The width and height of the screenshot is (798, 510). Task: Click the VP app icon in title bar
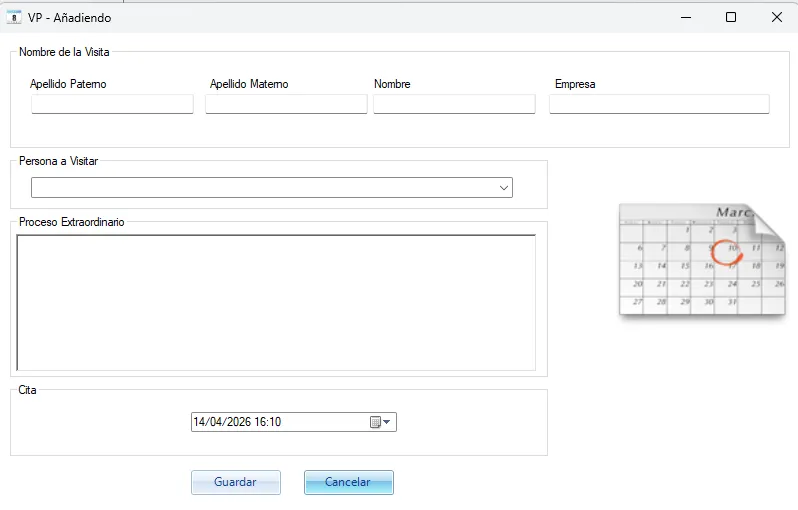click(14, 17)
